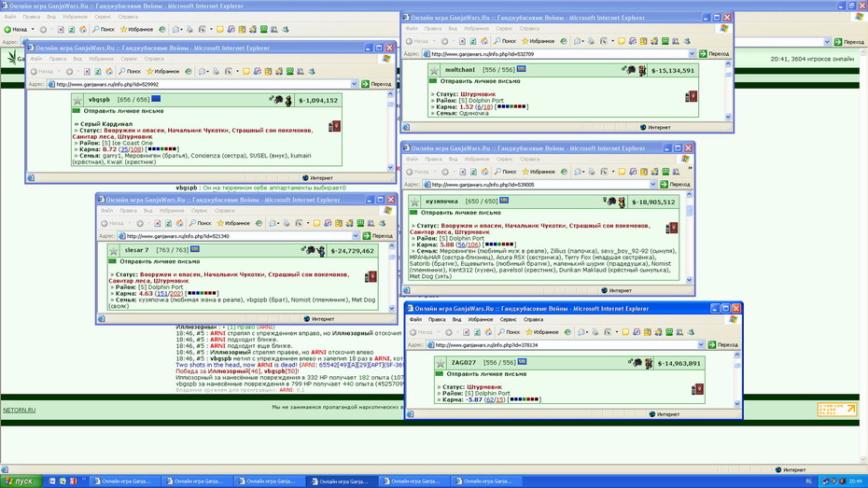Click the flag icon beside slesar 7's name
This screenshot has width=868, height=488.
tap(195, 249)
